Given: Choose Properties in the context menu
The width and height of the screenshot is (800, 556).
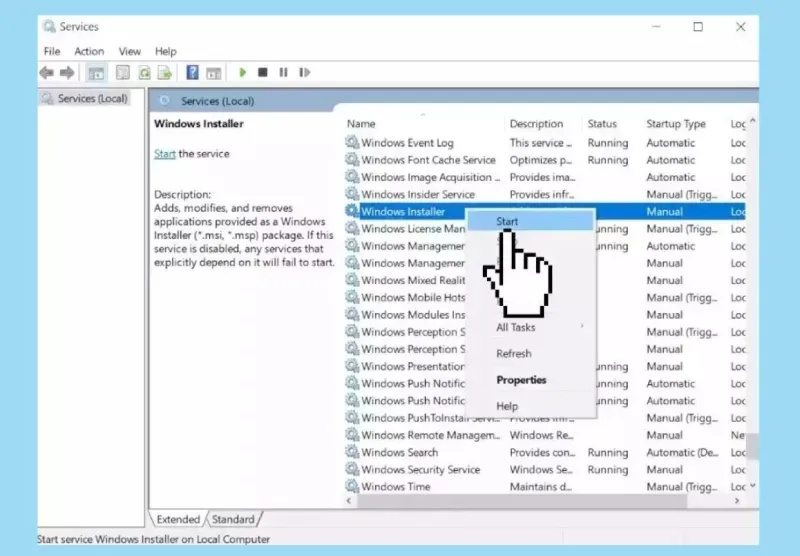Looking at the screenshot, I should (x=531, y=380).
